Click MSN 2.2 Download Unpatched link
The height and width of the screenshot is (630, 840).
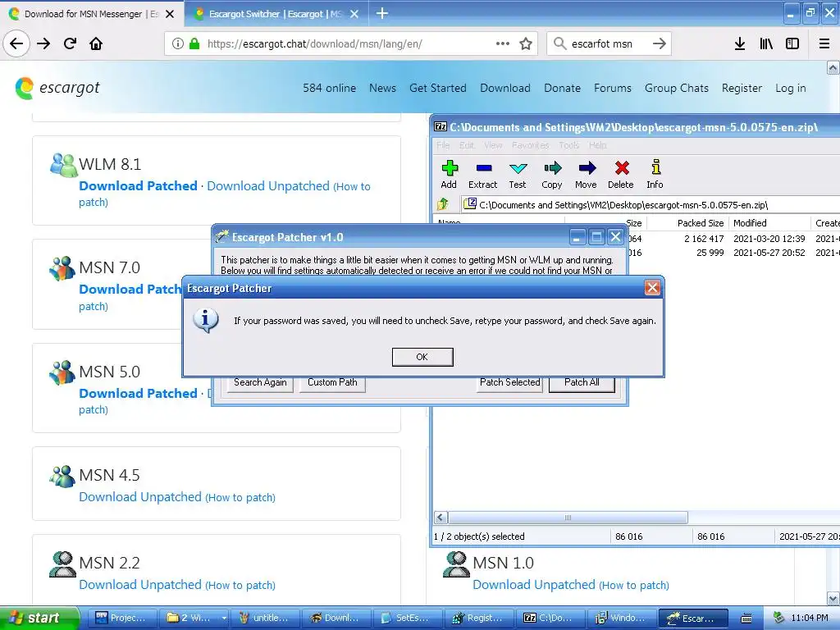point(139,584)
